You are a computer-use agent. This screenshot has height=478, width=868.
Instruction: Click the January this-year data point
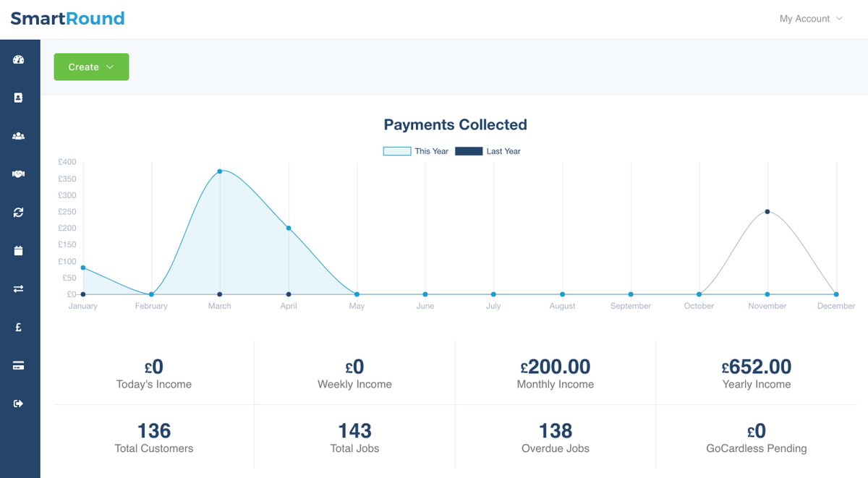pos(83,268)
